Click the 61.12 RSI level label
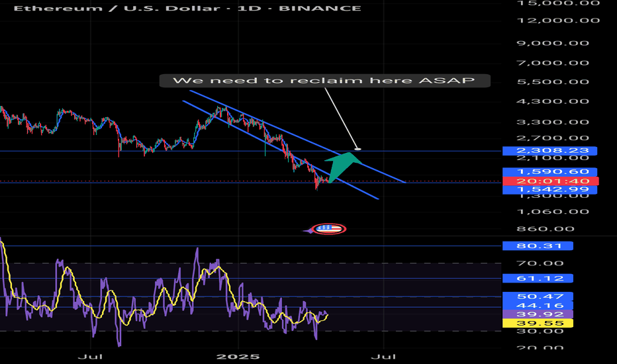The height and width of the screenshot is (364, 617). pos(538,279)
